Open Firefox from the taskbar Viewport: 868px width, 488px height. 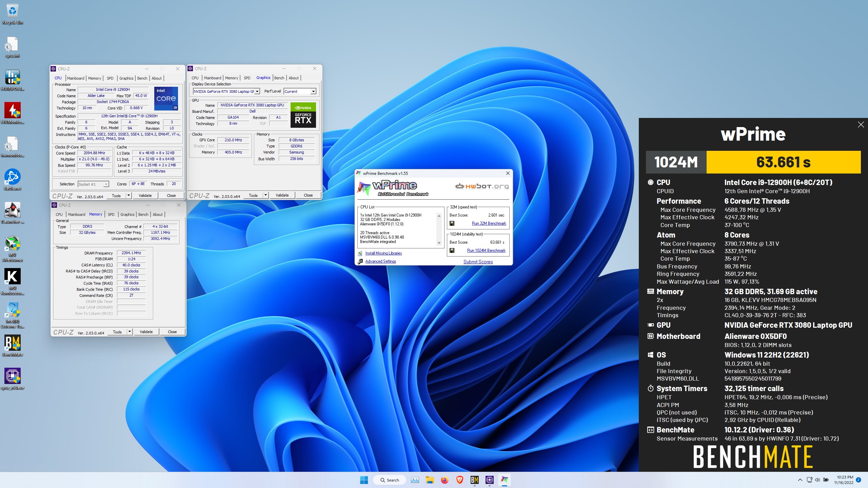click(x=445, y=480)
